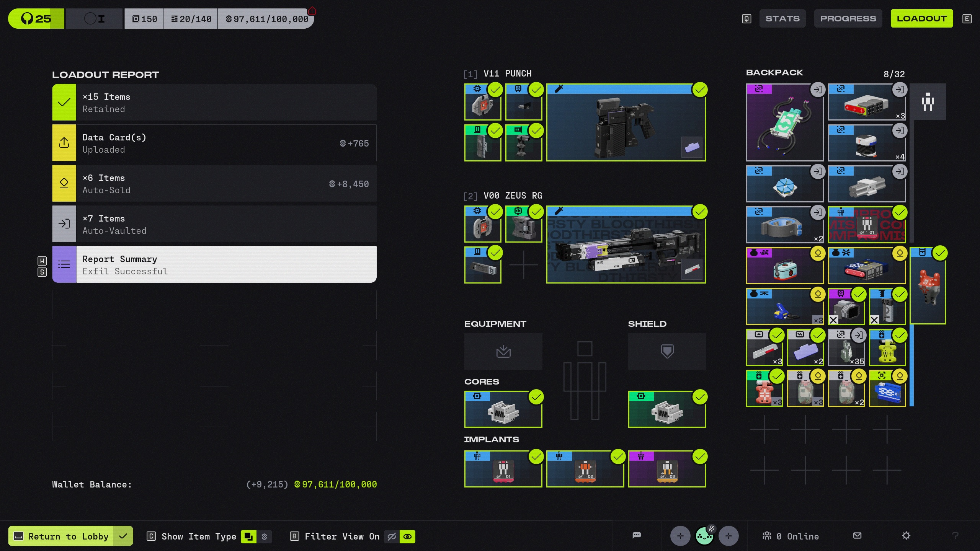The height and width of the screenshot is (551, 980).
Task: Switch Filter View to hidden-eye option
Action: [x=392, y=536]
